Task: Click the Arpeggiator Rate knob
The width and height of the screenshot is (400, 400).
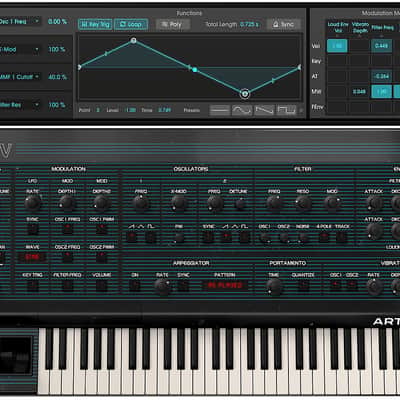Action: [x=162, y=287]
